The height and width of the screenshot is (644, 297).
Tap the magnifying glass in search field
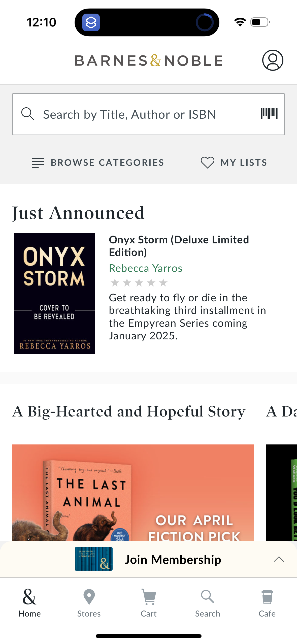coord(27,114)
